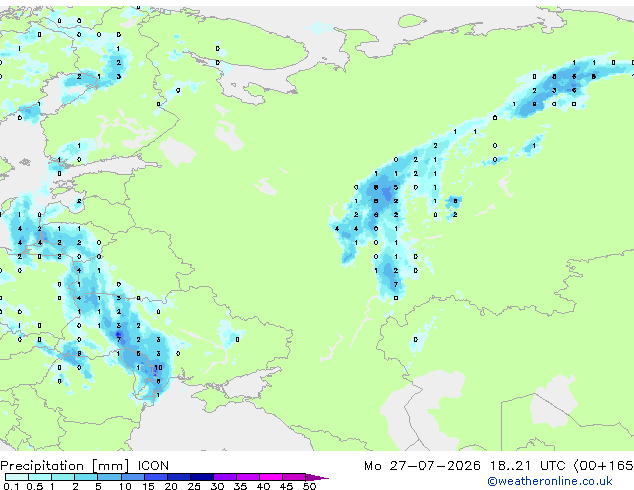Viewport: 634px width, 490px height.
Task: Click the over-50 arrow end of legend
Action: click(x=317, y=477)
